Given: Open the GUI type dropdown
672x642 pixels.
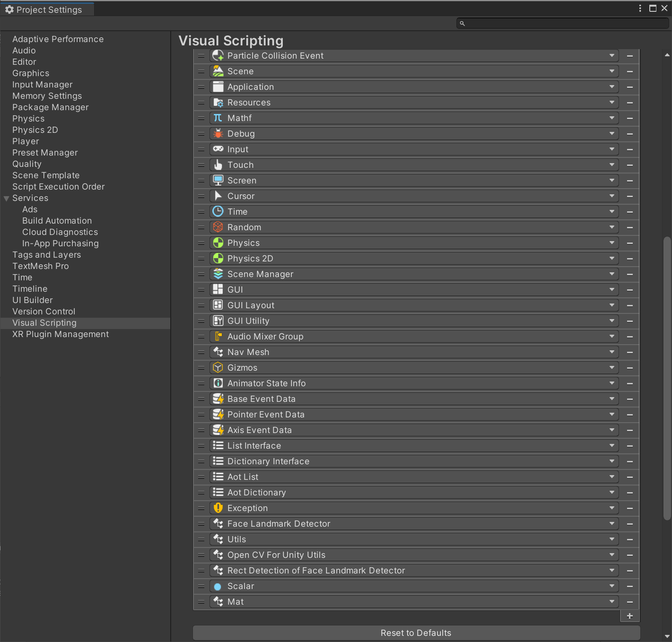Looking at the screenshot, I should click(x=414, y=290).
